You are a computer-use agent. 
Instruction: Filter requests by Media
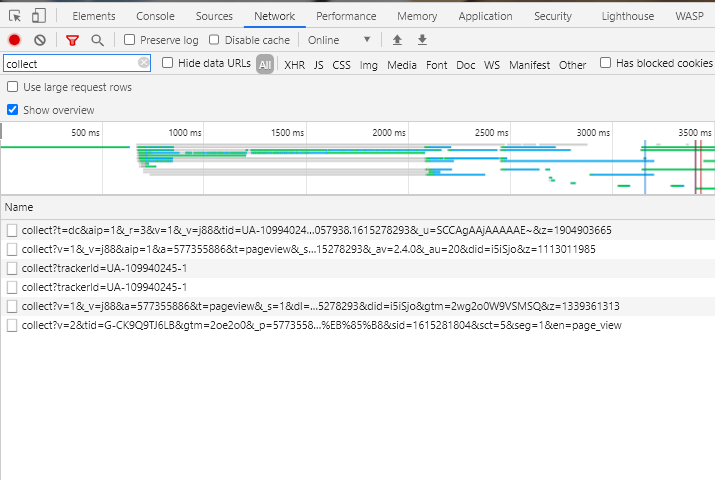pos(402,65)
